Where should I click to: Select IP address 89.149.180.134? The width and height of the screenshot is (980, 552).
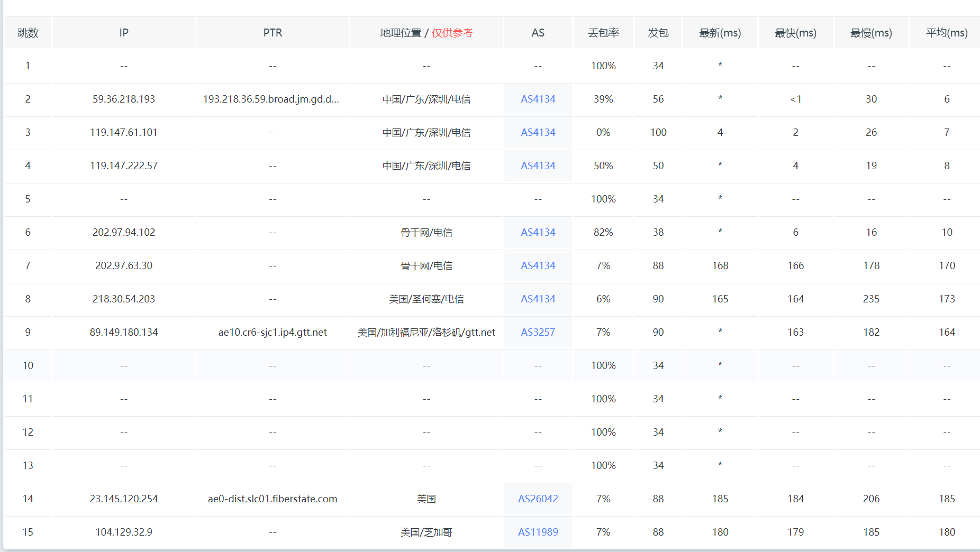point(124,332)
